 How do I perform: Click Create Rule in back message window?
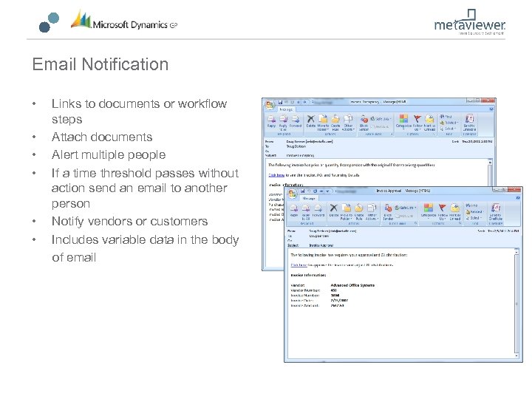pyautogui.click(x=335, y=123)
